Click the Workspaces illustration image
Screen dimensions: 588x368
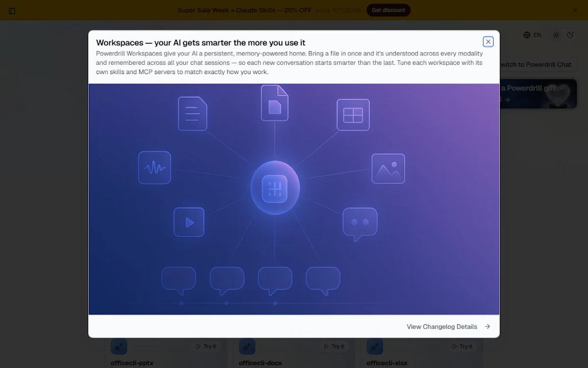tap(294, 199)
